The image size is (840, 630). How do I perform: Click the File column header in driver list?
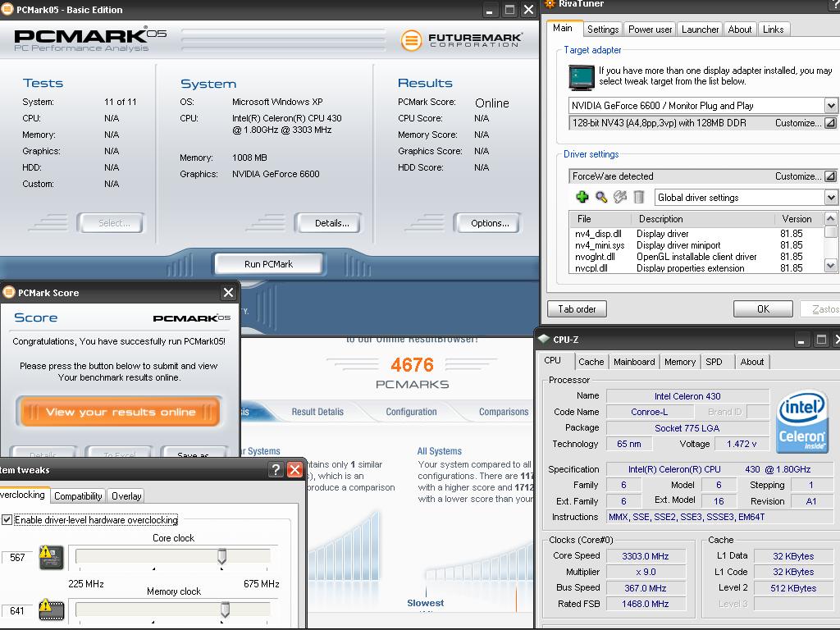click(x=600, y=218)
